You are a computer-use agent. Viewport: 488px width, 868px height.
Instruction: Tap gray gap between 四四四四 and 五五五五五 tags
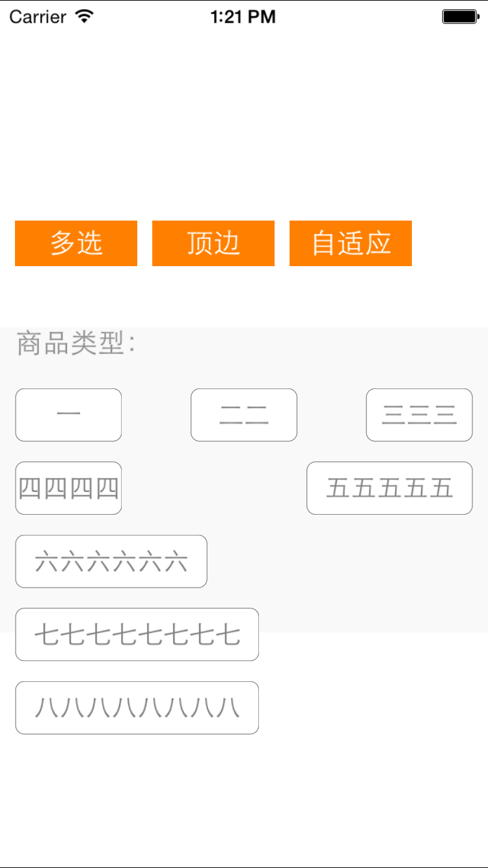(x=214, y=488)
